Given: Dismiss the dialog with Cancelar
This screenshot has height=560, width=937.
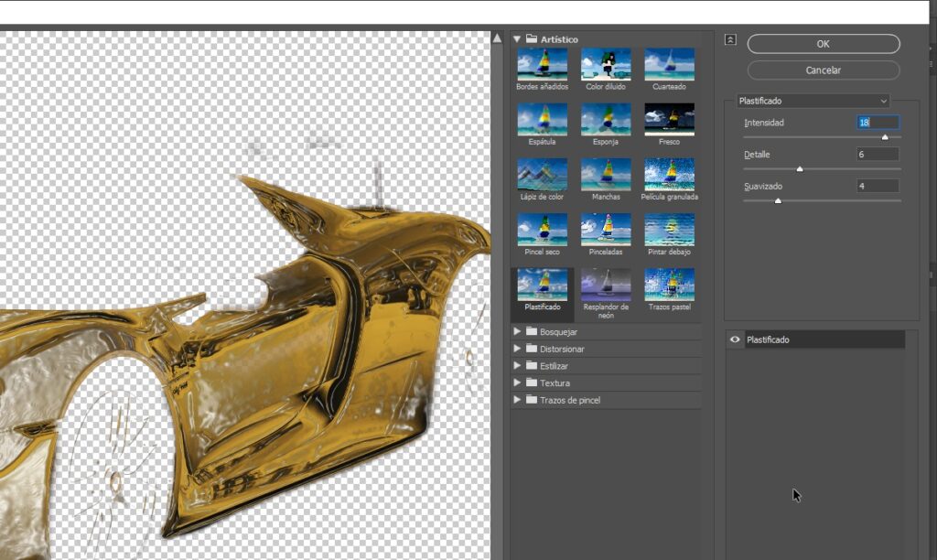Looking at the screenshot, I should (x=822, y=70).
